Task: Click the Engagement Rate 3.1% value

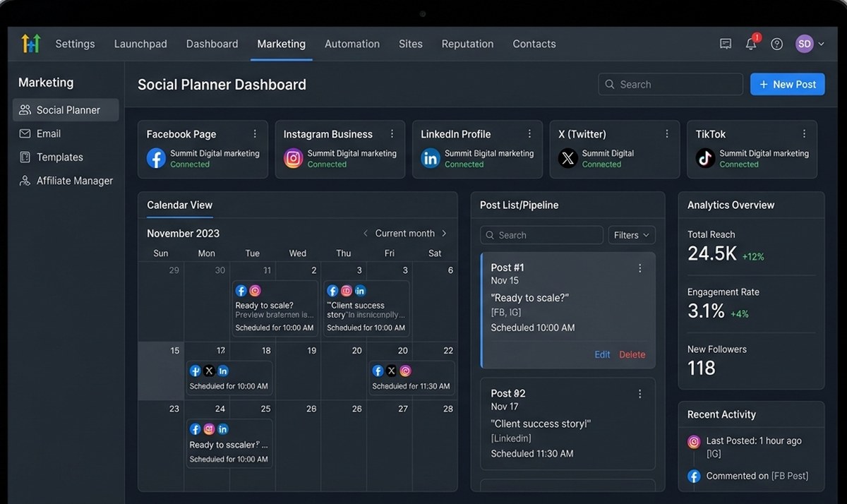Action: tap(706, 311)
